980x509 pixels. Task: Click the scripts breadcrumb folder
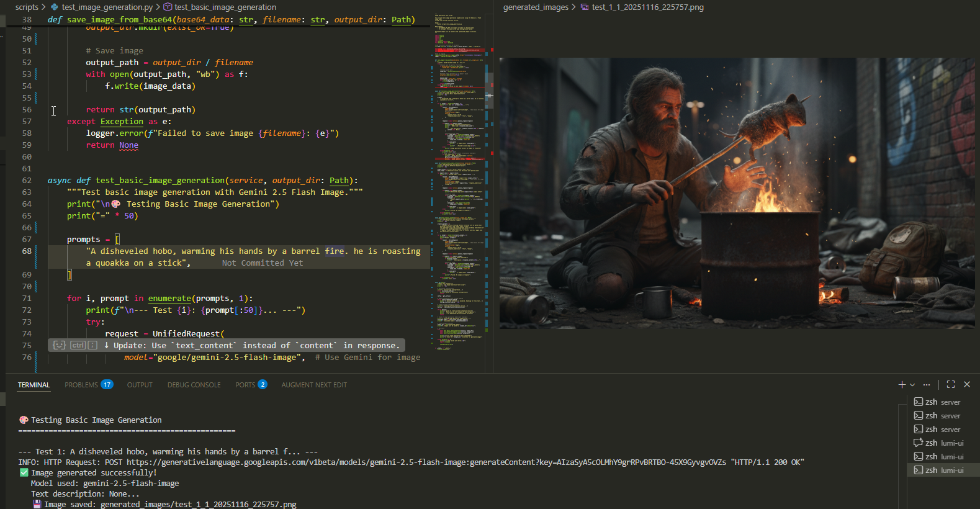(x=27, y=7)
